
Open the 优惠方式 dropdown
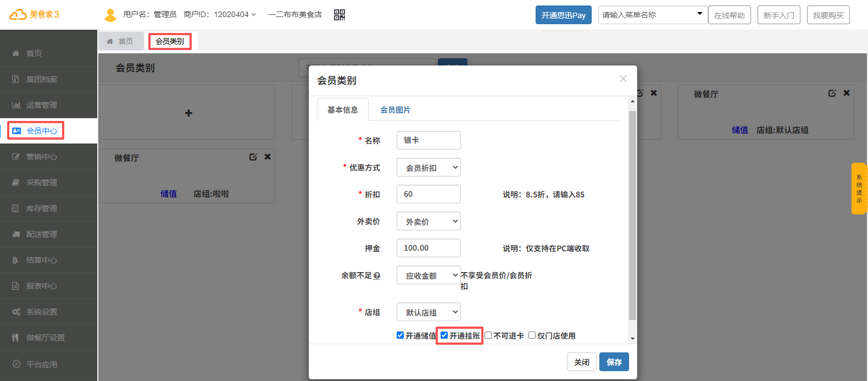(429, 168)
